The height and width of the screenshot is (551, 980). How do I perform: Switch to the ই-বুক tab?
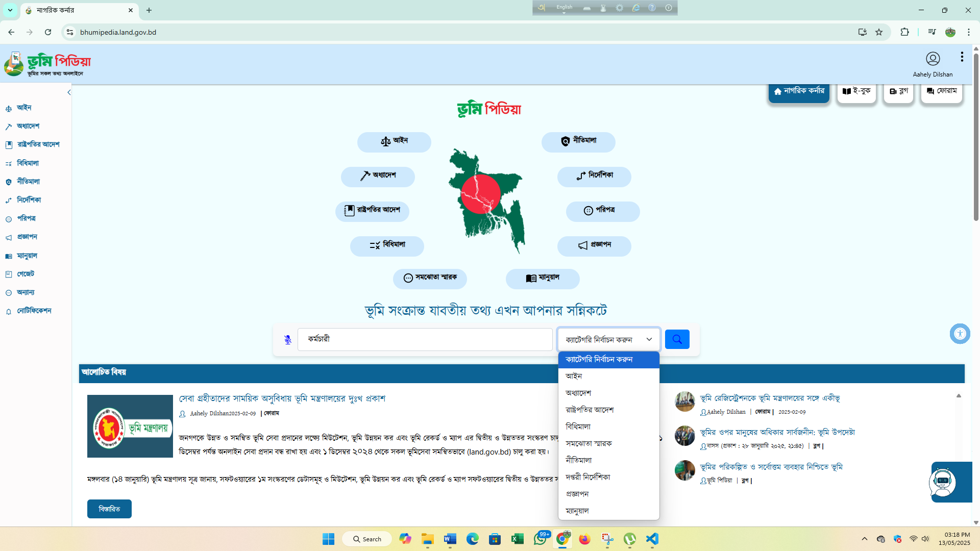point(856,91)
